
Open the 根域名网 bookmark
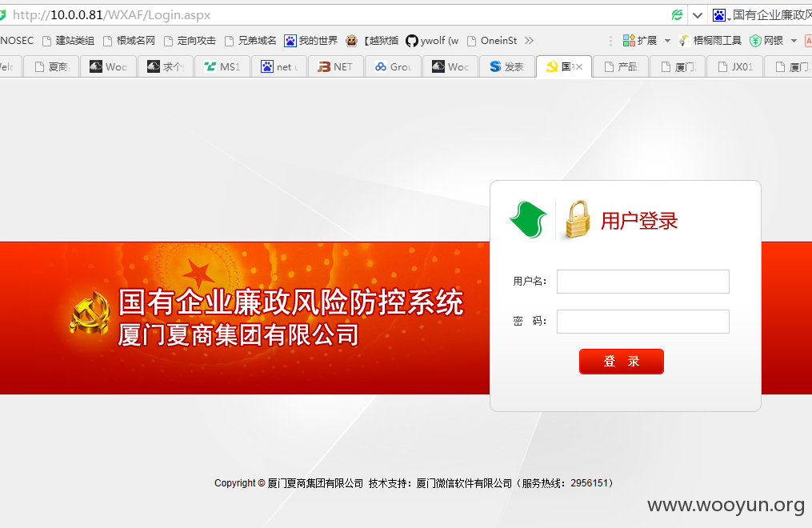129,40
